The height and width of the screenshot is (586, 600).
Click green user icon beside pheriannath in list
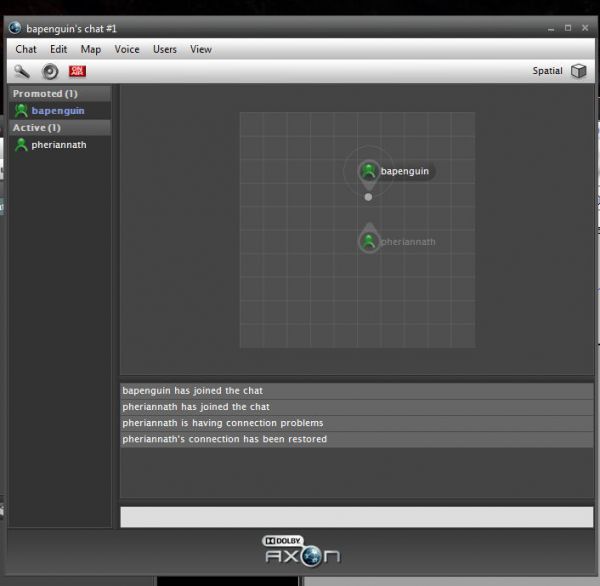point(21,145)
